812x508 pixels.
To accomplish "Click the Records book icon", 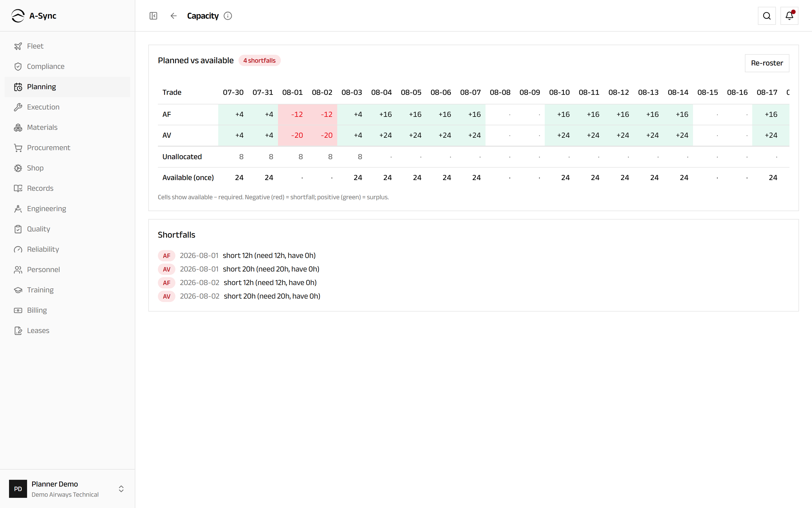I will tap(18, 189).
